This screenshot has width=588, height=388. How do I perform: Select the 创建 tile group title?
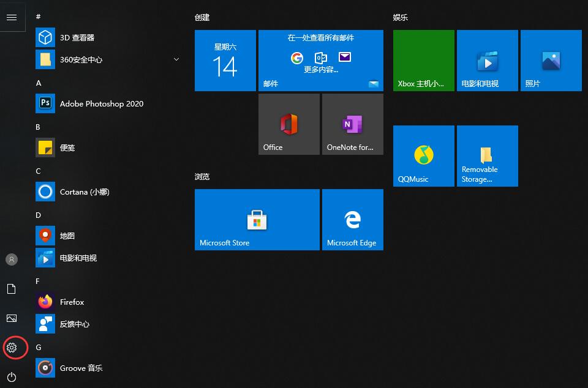(202, 18)
